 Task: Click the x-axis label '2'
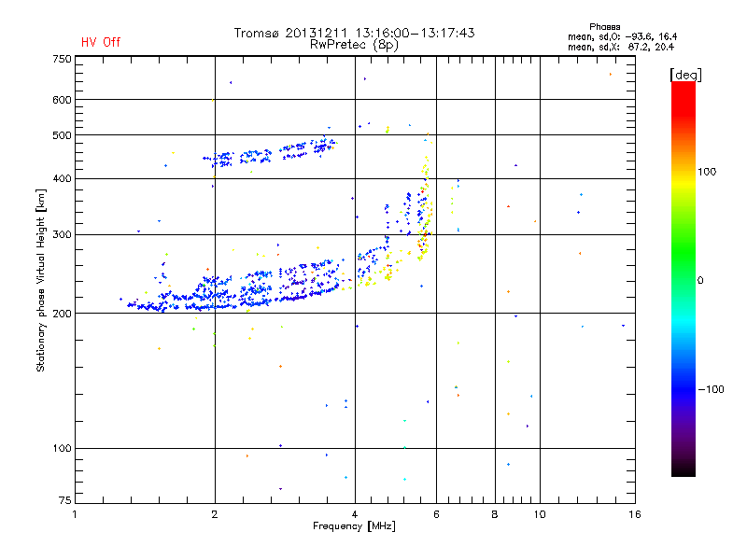(215, 514)
